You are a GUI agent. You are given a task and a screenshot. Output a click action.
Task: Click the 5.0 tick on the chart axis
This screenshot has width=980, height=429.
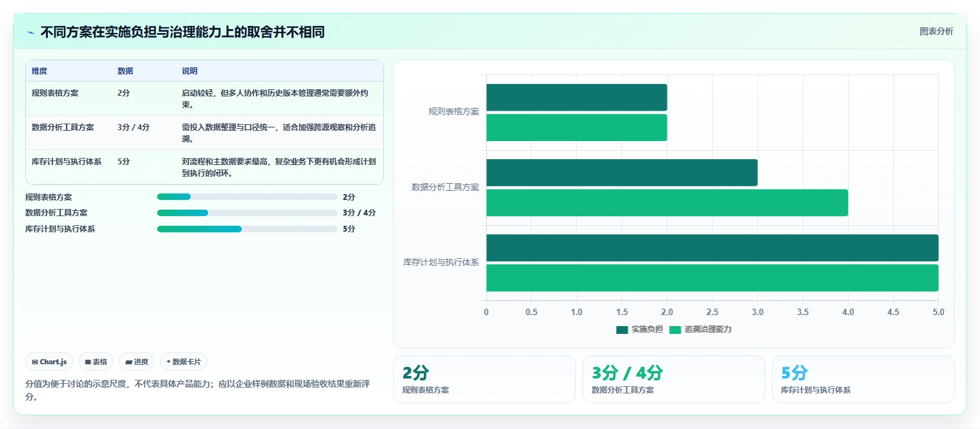coord(938,312)
